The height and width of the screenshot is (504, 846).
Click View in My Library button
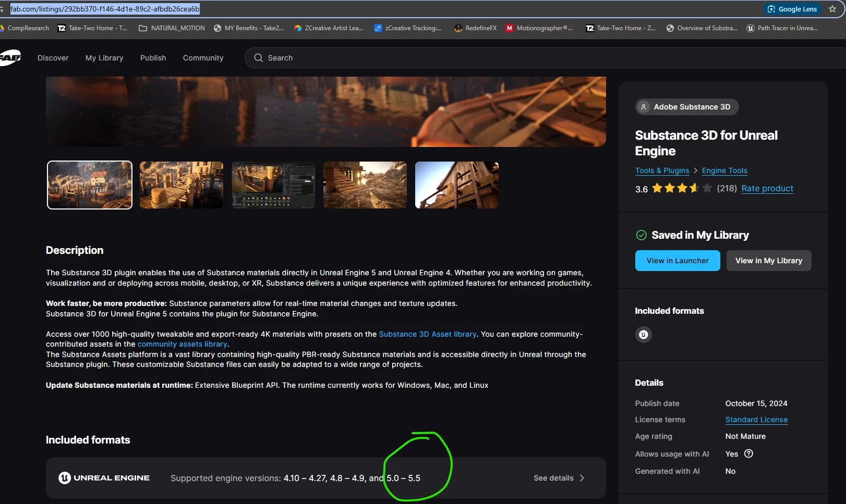769,261
